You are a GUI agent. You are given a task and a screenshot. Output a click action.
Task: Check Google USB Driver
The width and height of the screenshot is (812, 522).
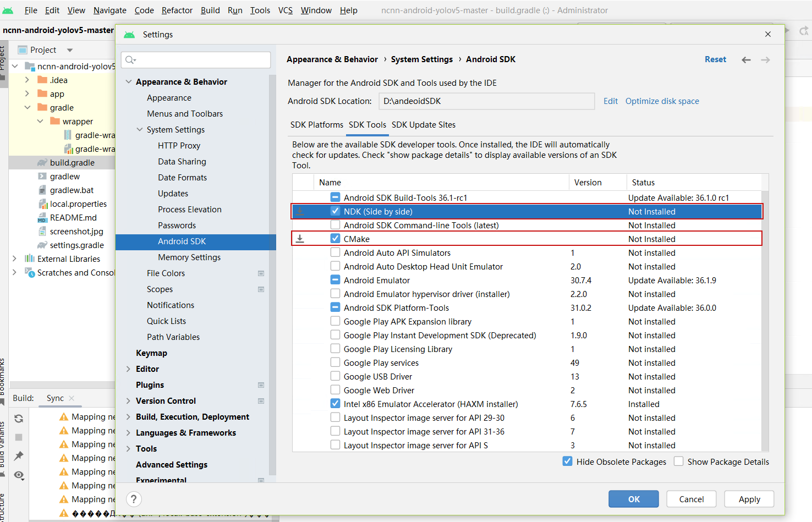point(335,376)
